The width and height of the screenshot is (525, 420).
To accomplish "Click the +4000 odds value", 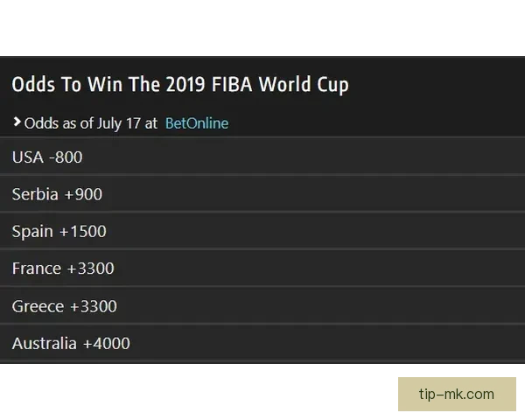I will 106,344.
